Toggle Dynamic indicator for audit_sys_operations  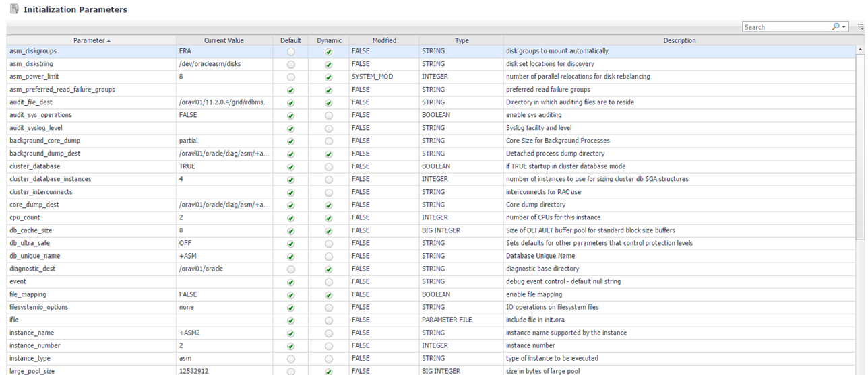[329, 115]
